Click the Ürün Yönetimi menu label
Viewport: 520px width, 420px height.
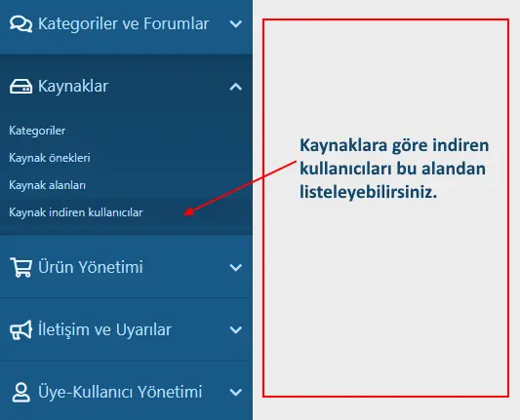pyautogui.click(x=90, y=267)
